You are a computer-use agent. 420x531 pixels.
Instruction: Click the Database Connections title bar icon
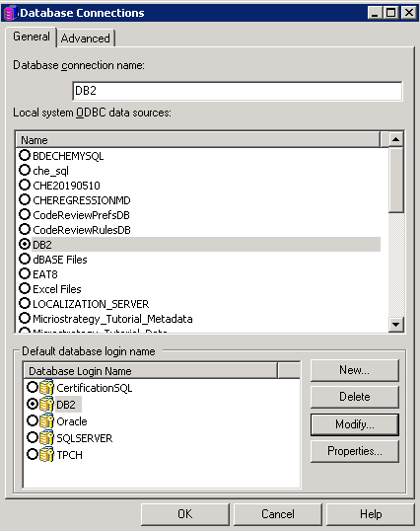[10, 13]
